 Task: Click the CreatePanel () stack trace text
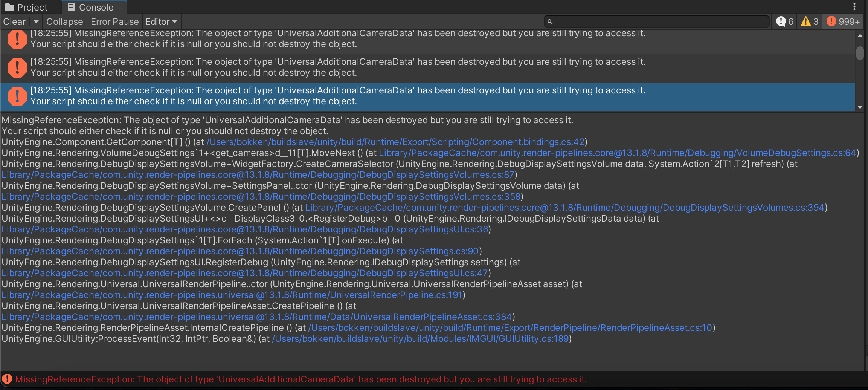(145, 208)
